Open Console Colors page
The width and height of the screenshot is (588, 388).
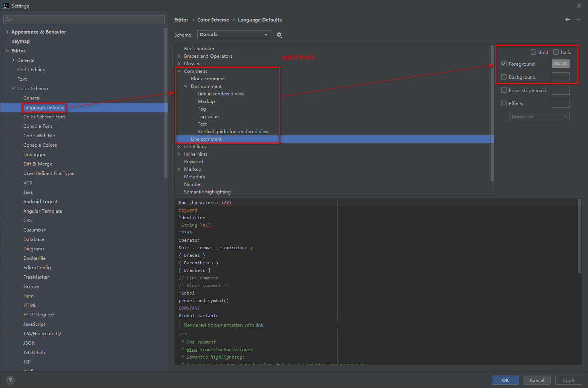[x=40, y=145]
